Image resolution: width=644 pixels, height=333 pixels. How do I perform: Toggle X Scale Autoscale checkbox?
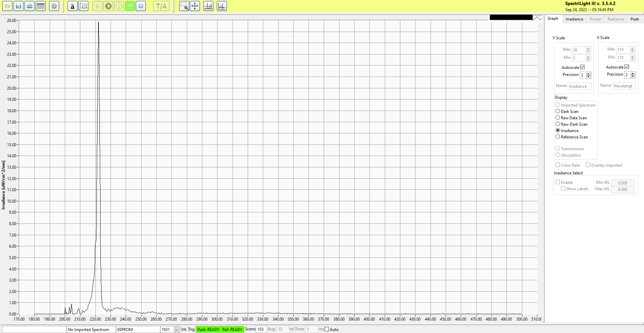(x=627, y=67)
